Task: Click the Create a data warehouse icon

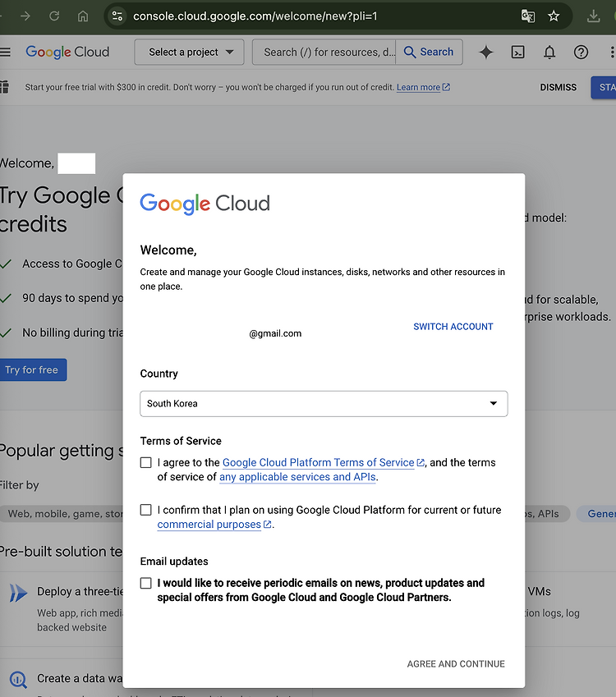Action: (18, 679)
